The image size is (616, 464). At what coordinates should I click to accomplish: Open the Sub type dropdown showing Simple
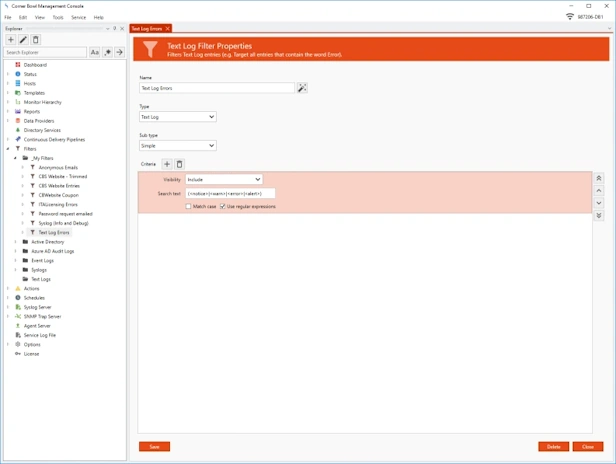177,145
